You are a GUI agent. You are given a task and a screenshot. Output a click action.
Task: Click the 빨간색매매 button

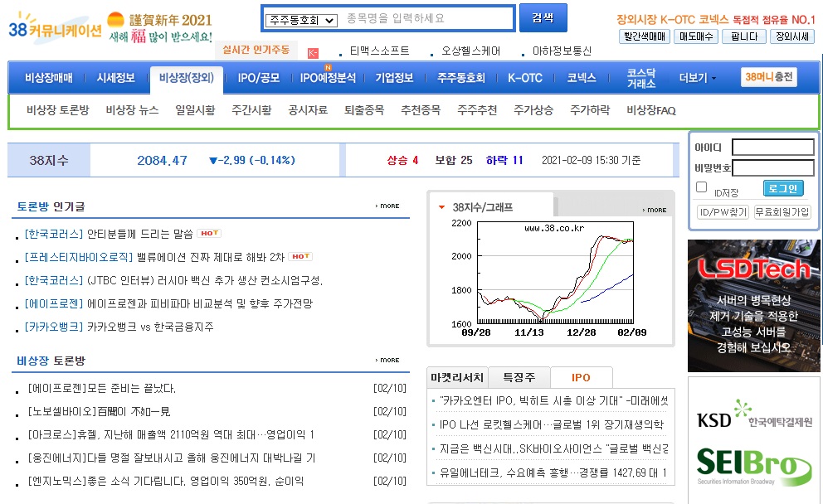tap(644, 36)
